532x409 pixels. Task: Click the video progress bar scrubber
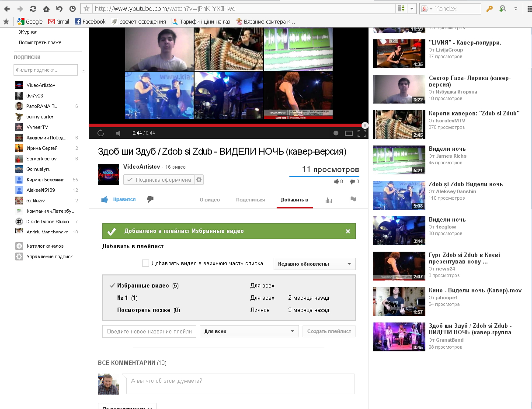[365, 125]
